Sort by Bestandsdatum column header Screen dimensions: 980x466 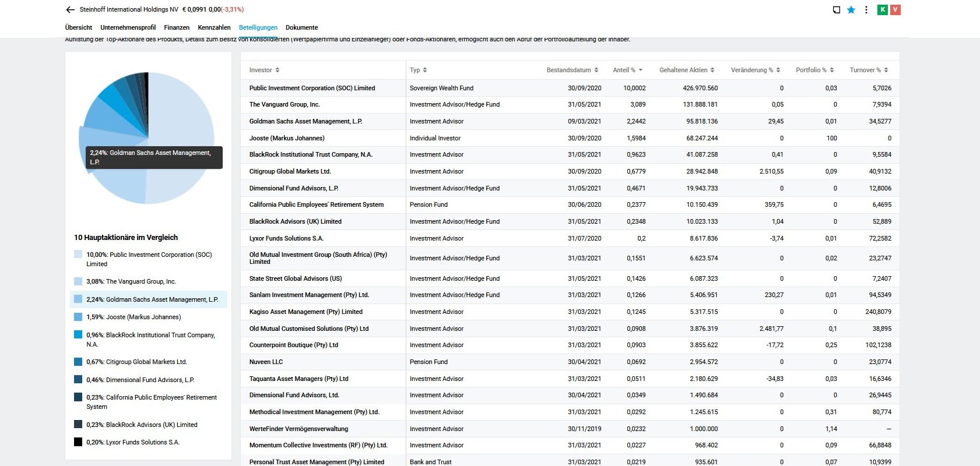[x=572, y=70]
